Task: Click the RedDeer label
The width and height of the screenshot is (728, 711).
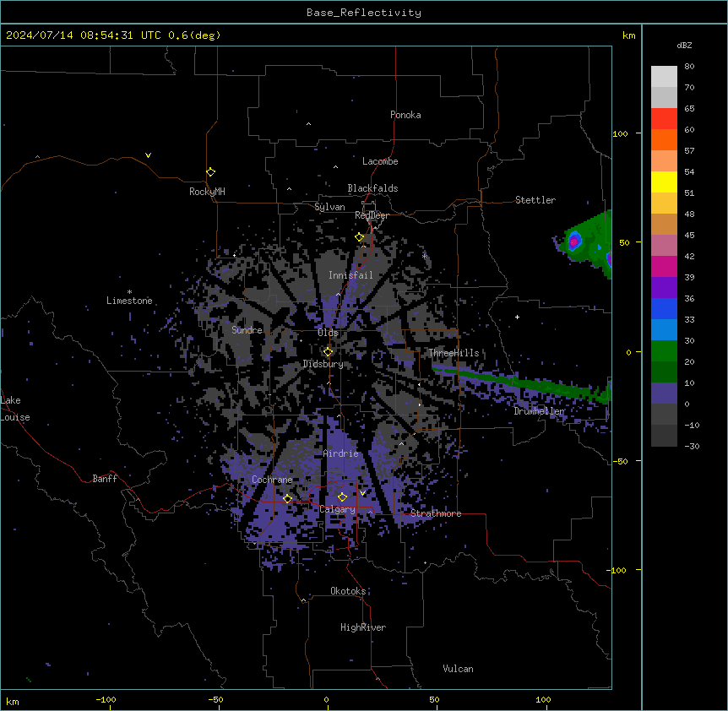Action: [372, 215]
